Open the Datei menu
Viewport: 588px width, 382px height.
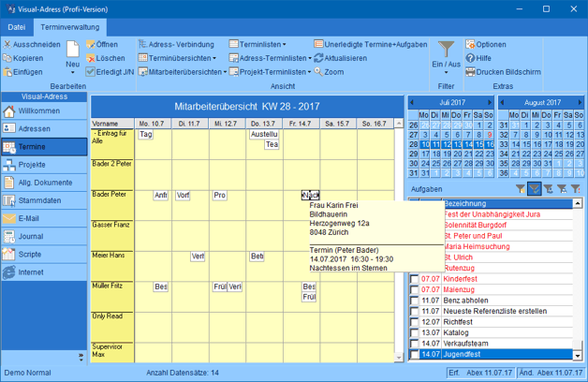click(17, 27)
